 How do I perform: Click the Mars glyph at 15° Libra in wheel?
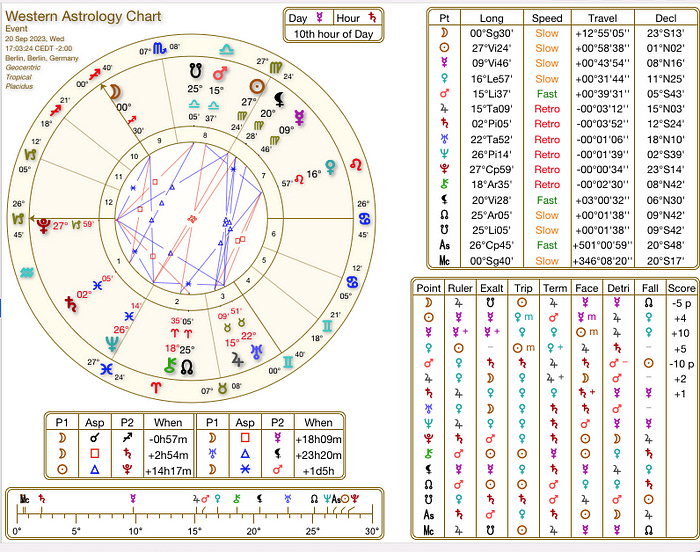[219, 73]
